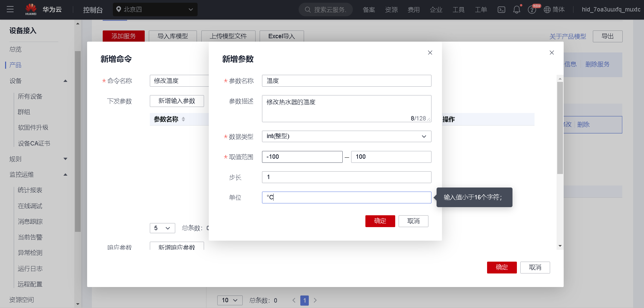Open 备案 in top menu
The height and width of the screenshot is (308, 644).
[x=369, y=10]
